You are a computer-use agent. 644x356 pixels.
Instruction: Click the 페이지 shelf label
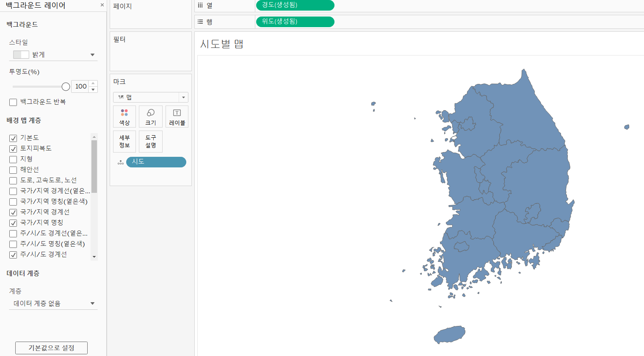coord(123,6)
